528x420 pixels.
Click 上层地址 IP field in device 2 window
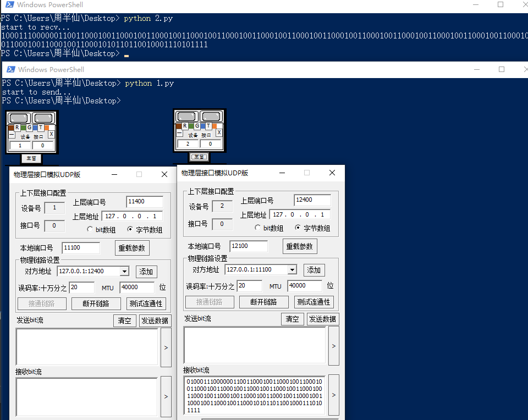pyautogui.click(x=300, y=214)
